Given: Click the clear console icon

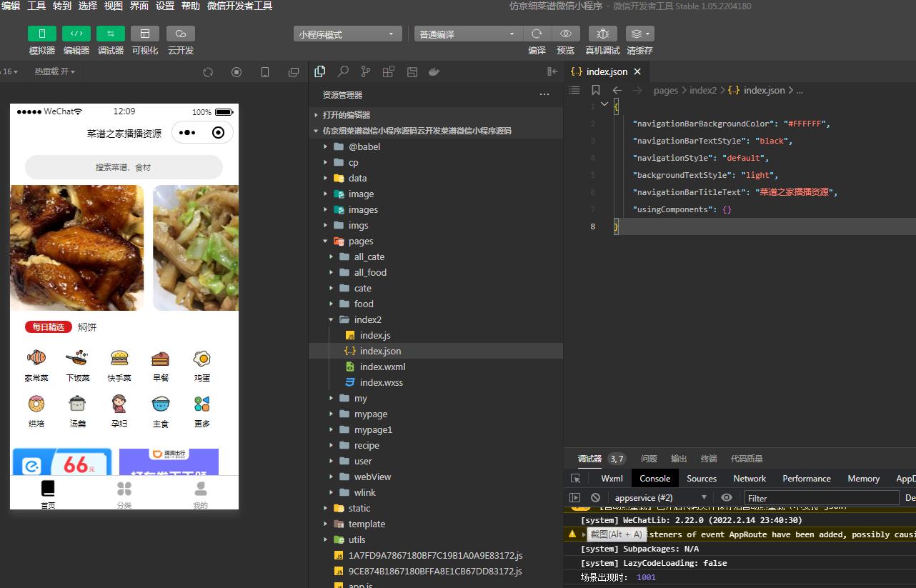Looking at the screenshot, I should click(x=595, y=497).
